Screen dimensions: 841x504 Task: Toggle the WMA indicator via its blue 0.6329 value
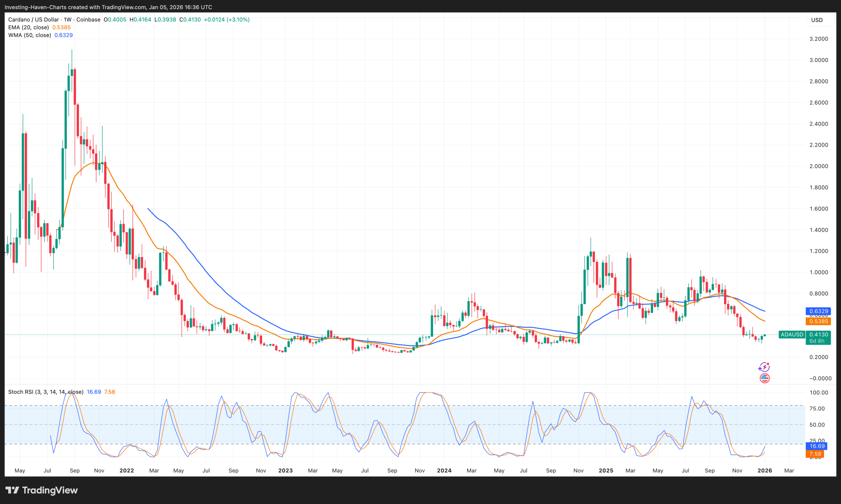coord(64,35)
